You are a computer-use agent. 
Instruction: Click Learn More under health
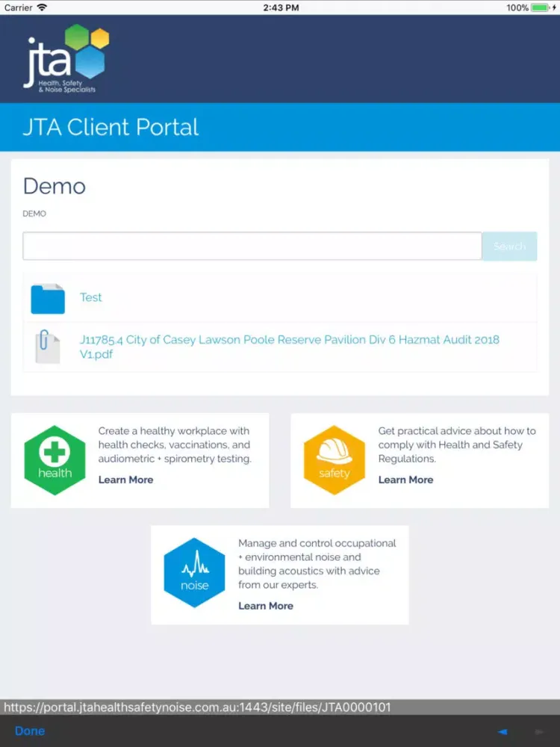[125, 480]
